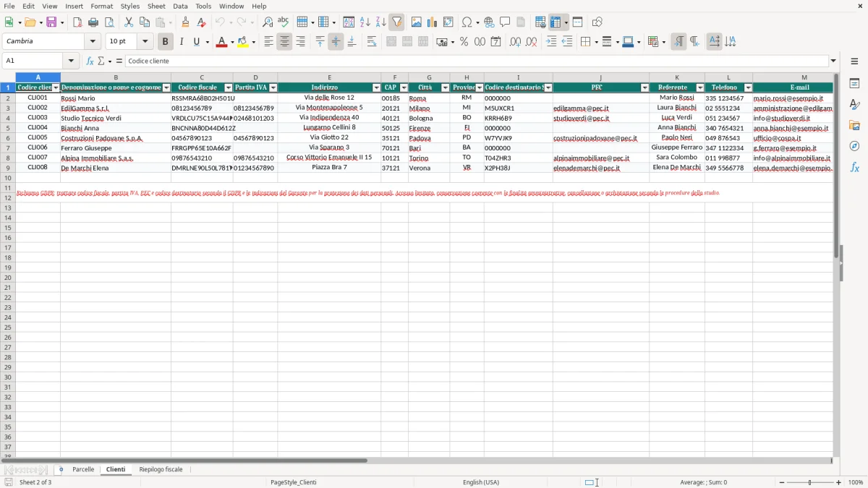Screen dimensions: 868x488
Task: Cut the selected content
Action: pos(129,22)
